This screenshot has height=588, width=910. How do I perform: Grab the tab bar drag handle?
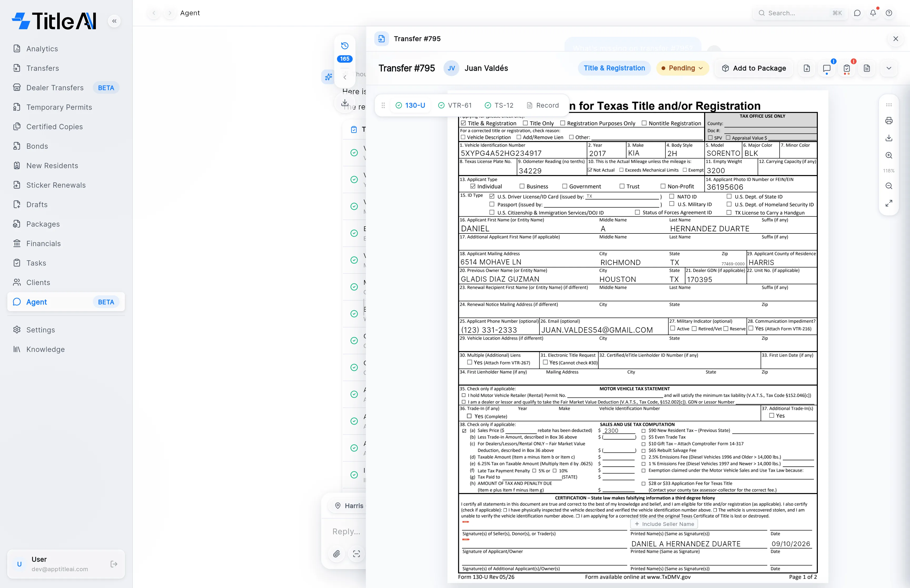(383, 105)
